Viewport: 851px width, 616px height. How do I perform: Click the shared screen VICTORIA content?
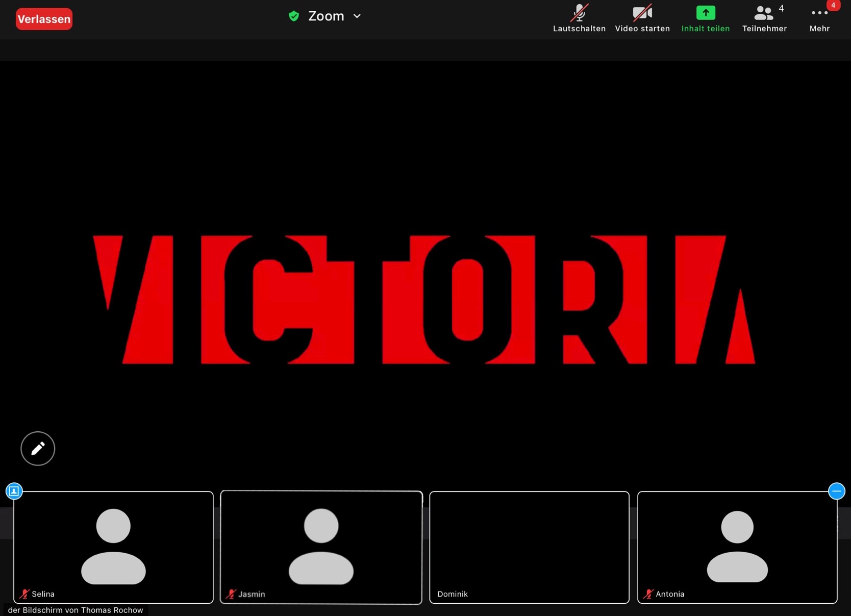424,300
